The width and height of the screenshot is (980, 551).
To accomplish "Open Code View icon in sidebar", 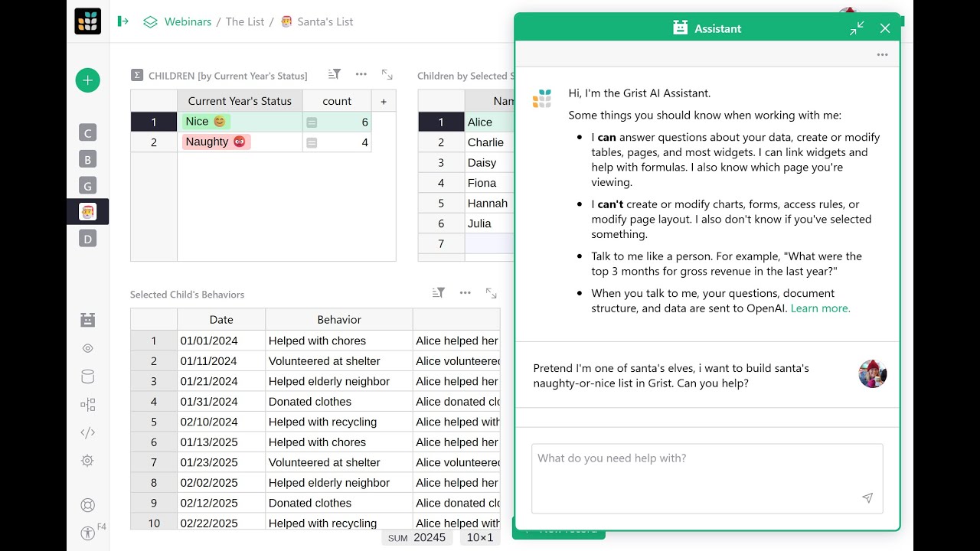I will tap(87, 432).
